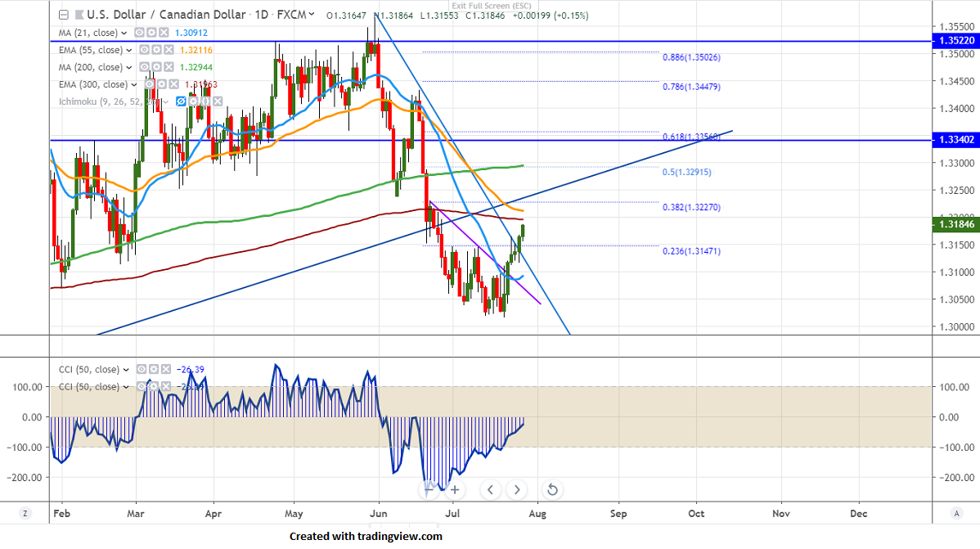Hide the first CCI (50, close) via eye
The width and height of the screenshot is (980, 549).
[x=142, y=370]
